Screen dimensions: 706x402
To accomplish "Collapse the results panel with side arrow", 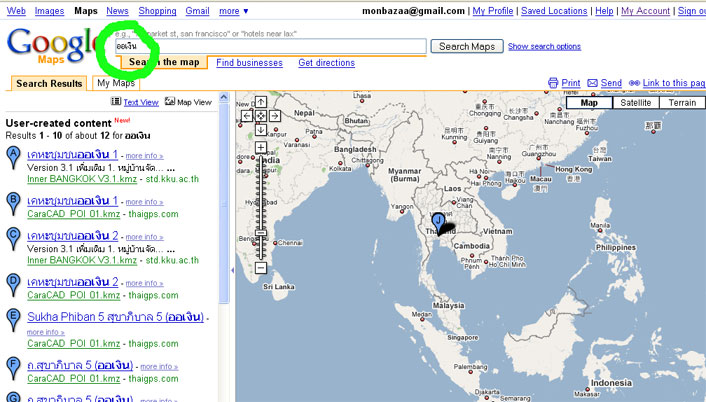I will 232,270.
